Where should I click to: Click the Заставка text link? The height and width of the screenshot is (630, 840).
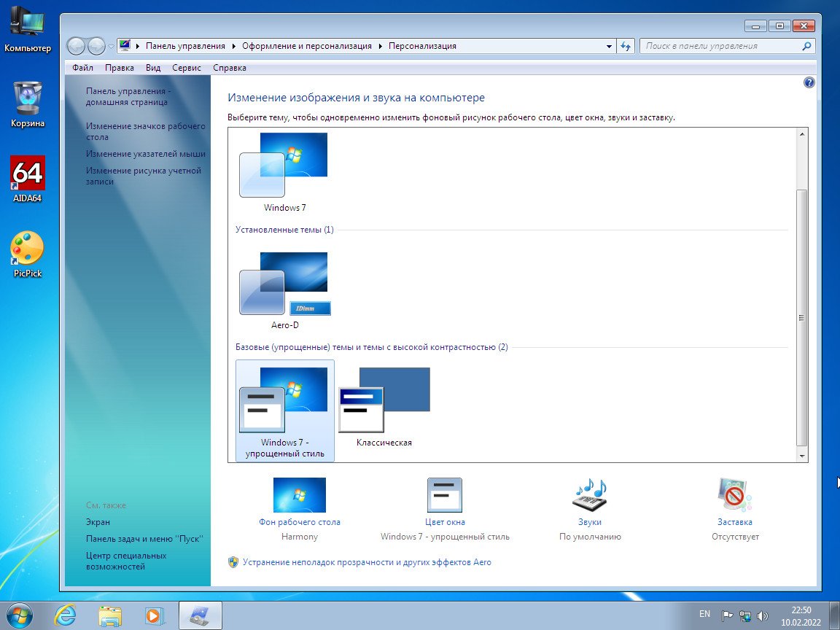(735, 522)
